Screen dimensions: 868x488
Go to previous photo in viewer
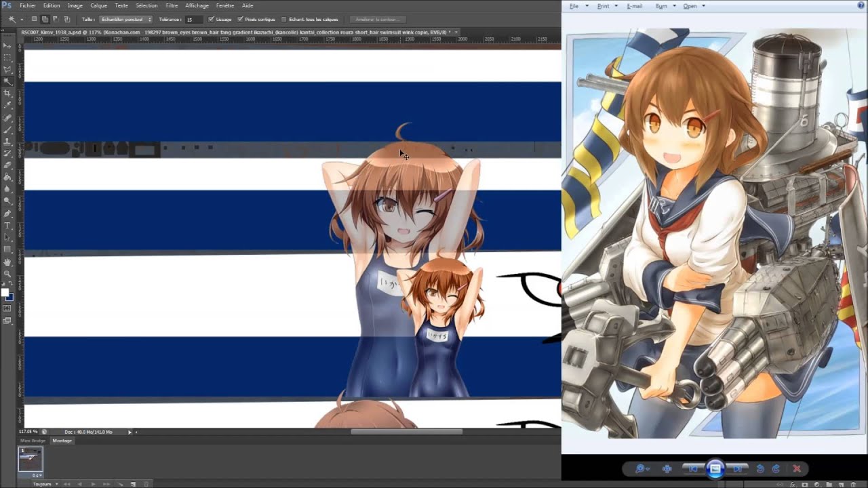point(693,468)
